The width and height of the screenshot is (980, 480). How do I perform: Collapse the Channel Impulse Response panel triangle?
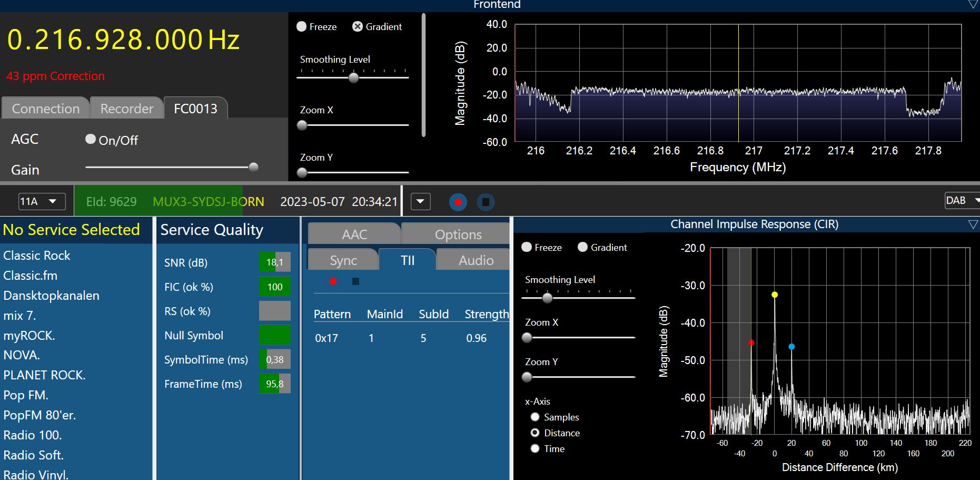coord(973,225)
